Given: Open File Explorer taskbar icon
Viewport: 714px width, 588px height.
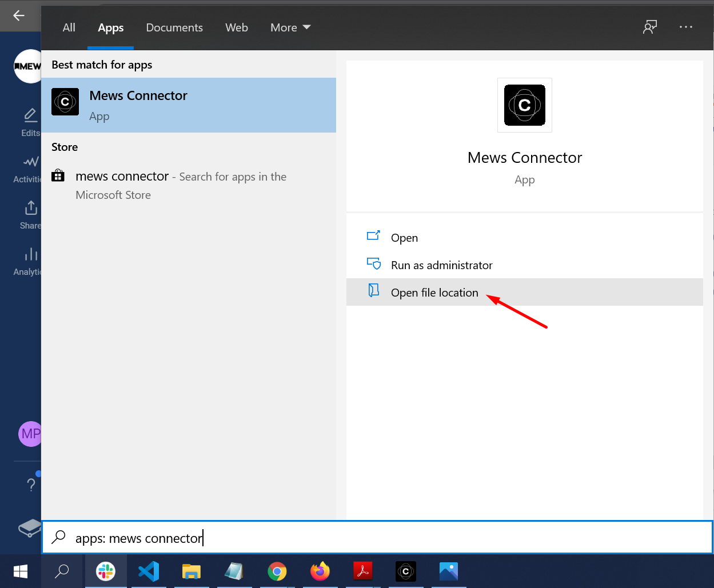Looking at the screenshot, I should (192, 571).
